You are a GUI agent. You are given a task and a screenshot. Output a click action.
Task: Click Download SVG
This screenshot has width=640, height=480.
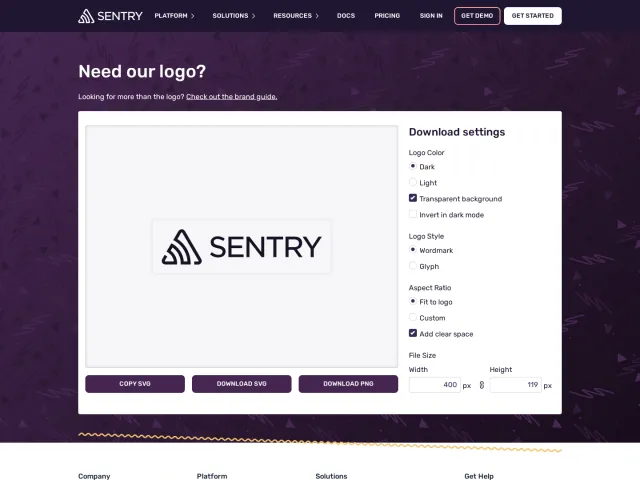pos(242,384)
